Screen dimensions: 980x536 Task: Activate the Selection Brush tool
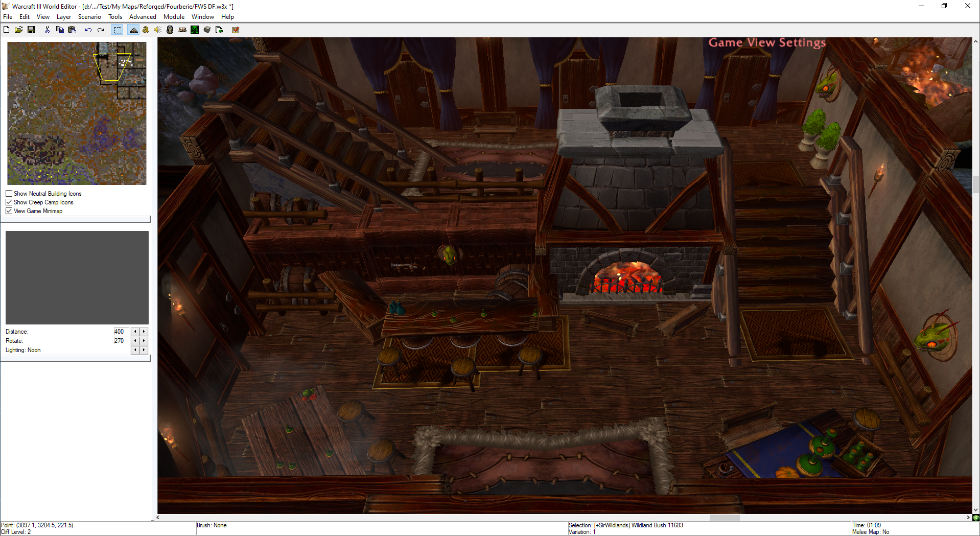click(118, 30)
